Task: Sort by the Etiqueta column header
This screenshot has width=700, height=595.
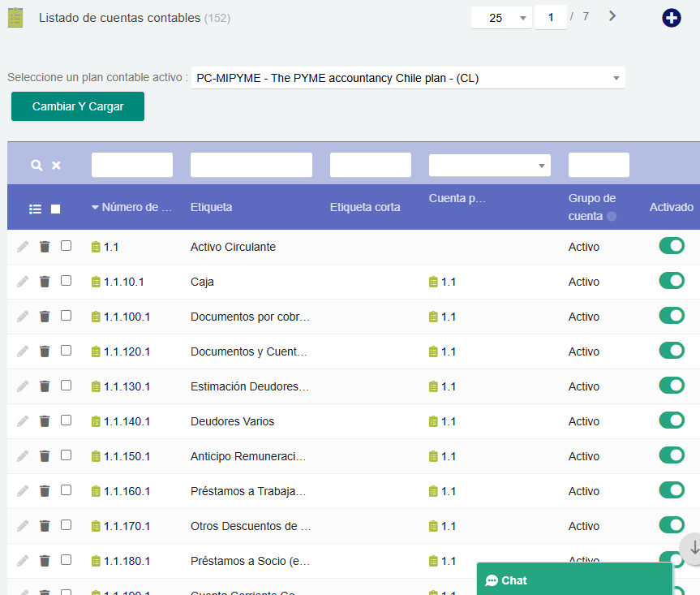Action: tap(211, 207)
